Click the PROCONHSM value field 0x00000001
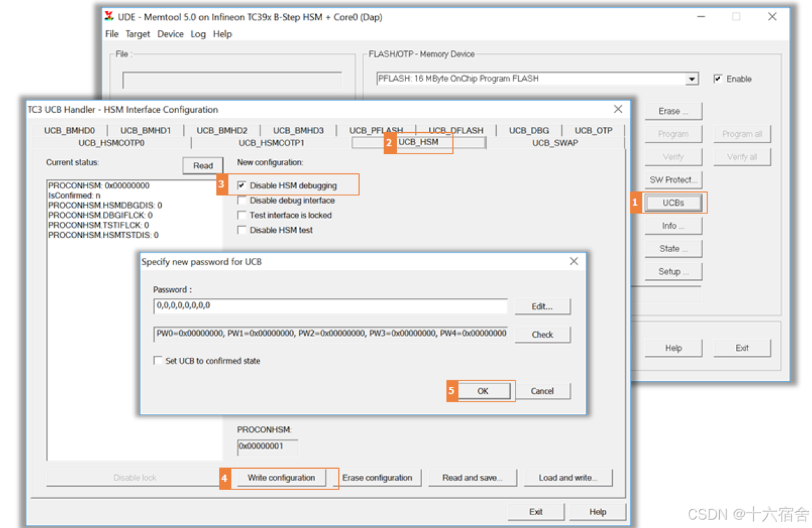This screenshot has width=812, height=528. pos(268,447)
